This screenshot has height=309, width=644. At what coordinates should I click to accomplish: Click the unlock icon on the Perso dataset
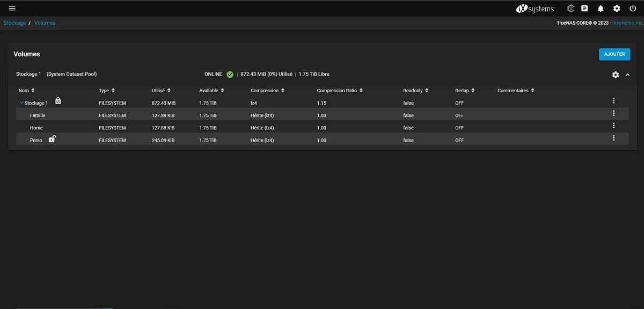52,138
